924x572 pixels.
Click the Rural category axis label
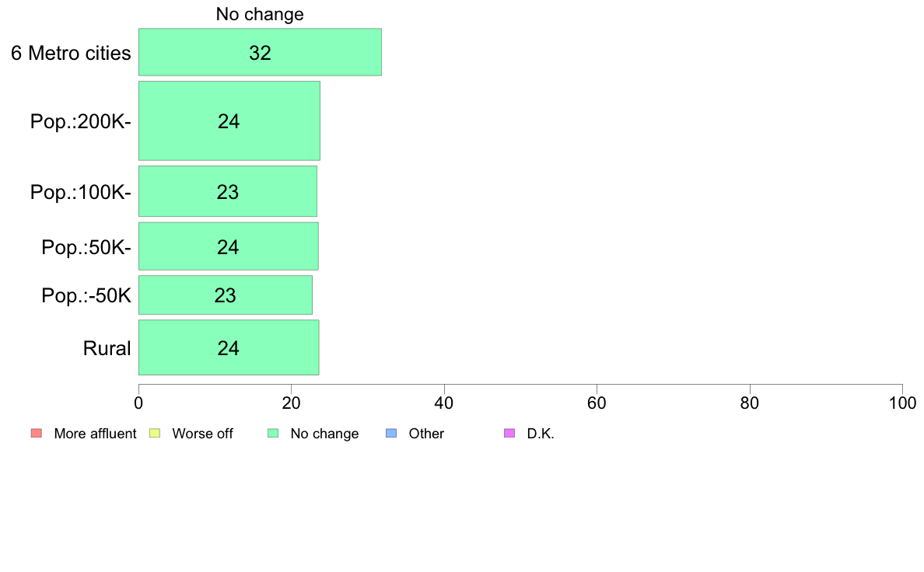[107, 348]
